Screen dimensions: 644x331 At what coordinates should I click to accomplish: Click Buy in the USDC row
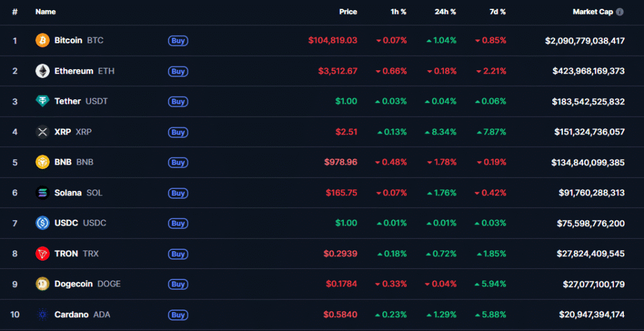coord(178,223)
